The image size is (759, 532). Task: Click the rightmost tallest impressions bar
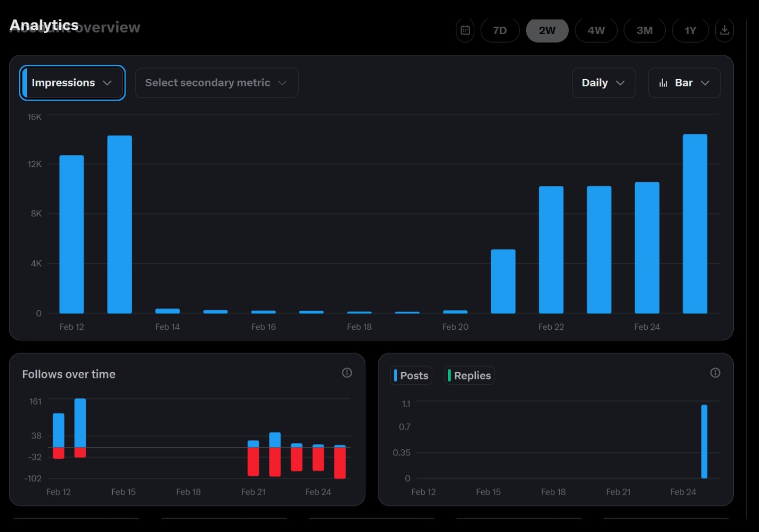tap(695, 224)
